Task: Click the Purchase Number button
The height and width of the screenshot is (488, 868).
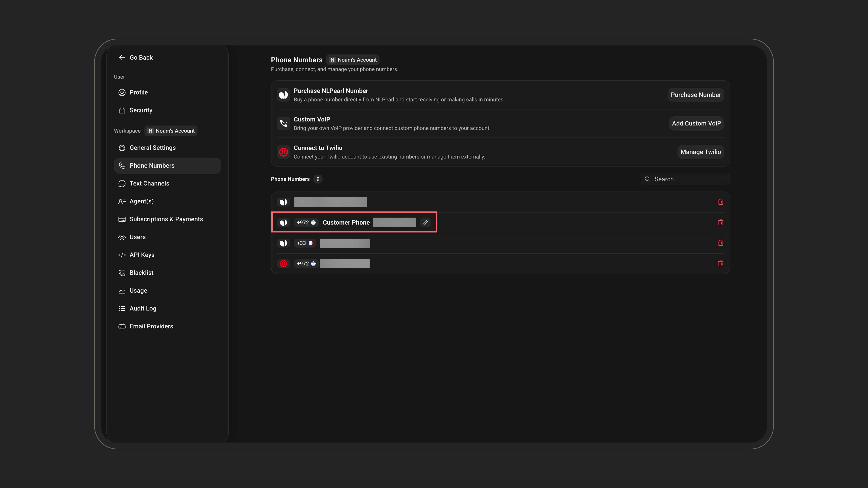Action: (695, 95)
